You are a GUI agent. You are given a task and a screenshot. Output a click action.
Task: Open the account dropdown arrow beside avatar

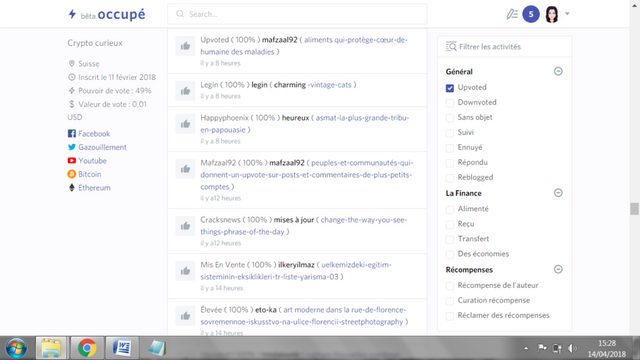coord(567,14)
